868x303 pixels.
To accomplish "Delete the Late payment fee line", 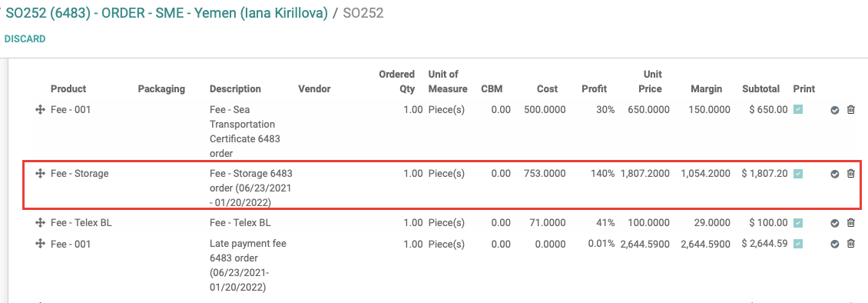I will 851,244.
